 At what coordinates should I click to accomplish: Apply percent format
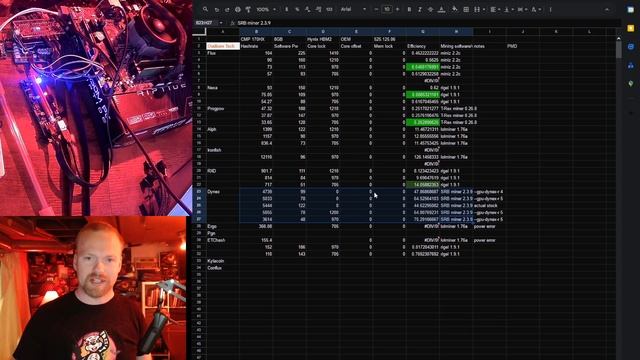coord(297,9)
